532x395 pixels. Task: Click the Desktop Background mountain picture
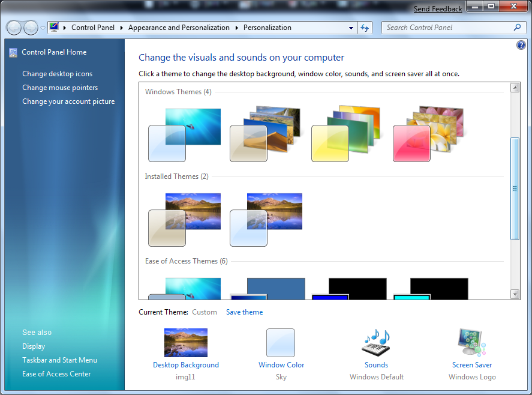[185, 342]
